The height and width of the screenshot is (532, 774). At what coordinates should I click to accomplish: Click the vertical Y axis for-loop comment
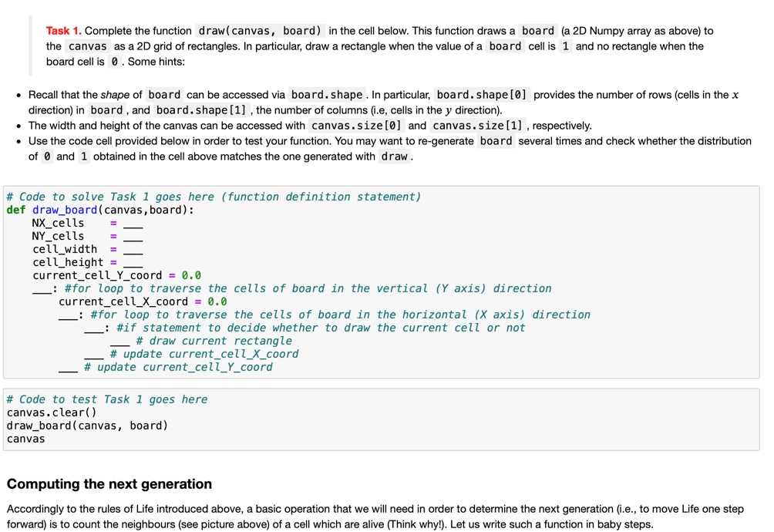pos(308,288)
